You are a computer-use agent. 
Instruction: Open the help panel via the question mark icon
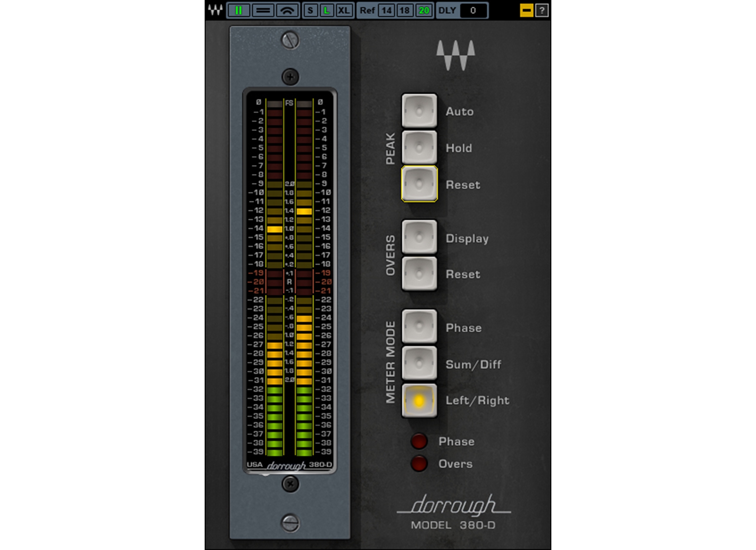tap(543, 11)
